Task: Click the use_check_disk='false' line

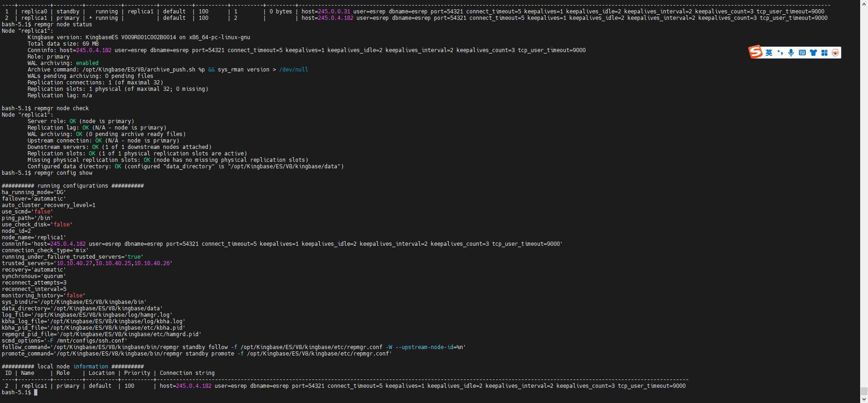Action: (37, 225)
